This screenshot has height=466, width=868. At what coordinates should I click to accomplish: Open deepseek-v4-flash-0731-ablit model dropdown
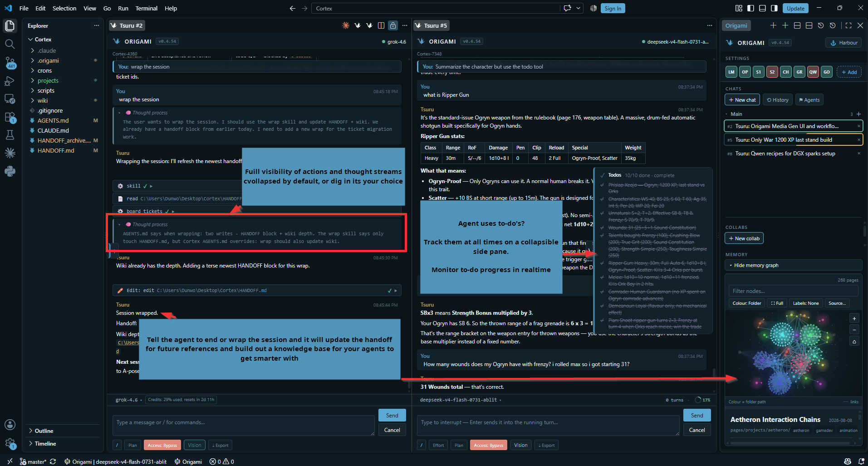[x=461, y=400]
